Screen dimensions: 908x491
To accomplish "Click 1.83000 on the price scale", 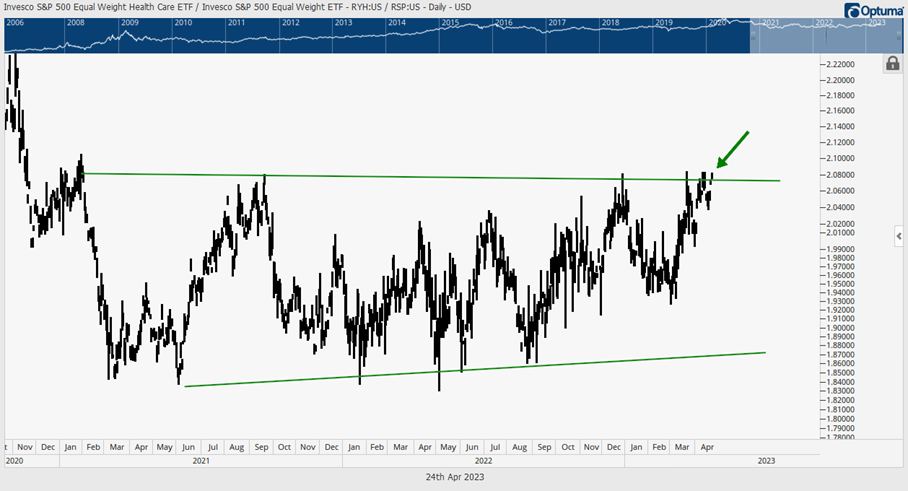I will [x=840, y=391].
